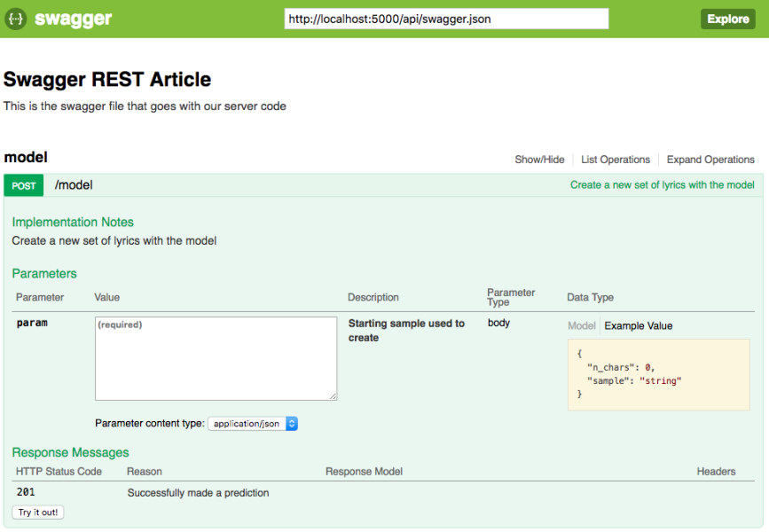The width and height of the screenshot is (769, 532).
Task: Click the 'Data Type' column header
Action: pos(590,297)
